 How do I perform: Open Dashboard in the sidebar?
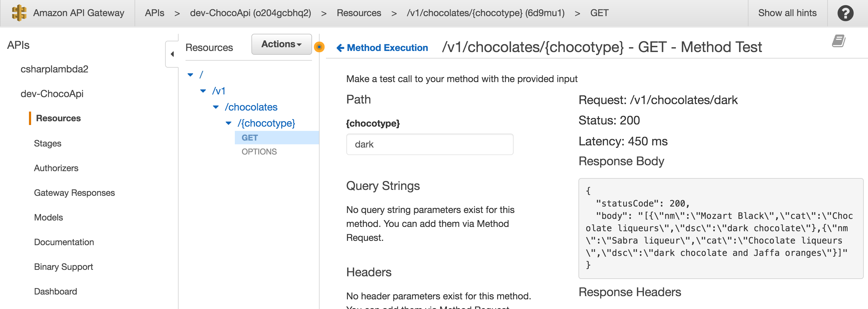tap(55, 292)
